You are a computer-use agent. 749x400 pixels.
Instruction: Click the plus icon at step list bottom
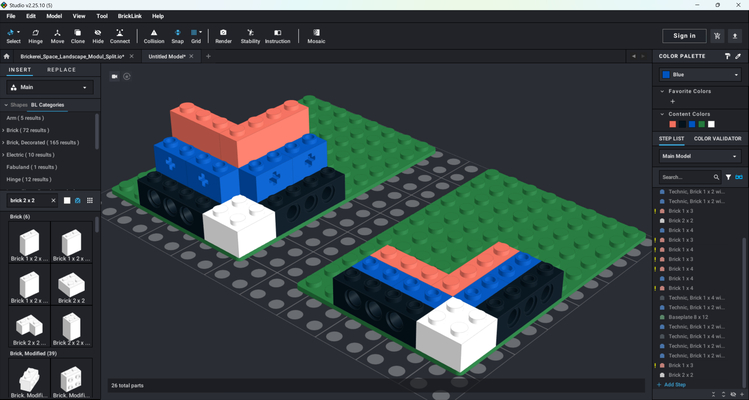(x=742, y=394)
